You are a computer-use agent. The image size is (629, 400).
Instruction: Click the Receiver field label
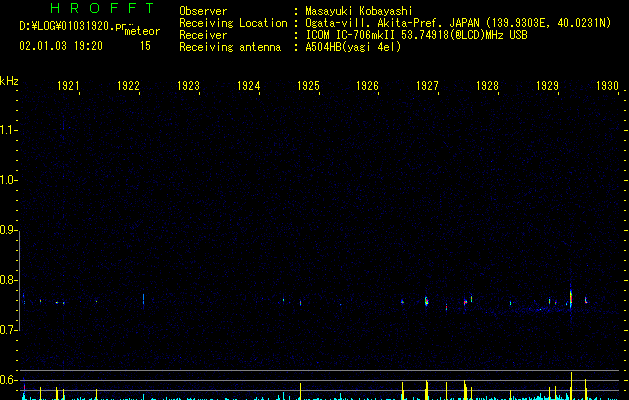point(203,35)
